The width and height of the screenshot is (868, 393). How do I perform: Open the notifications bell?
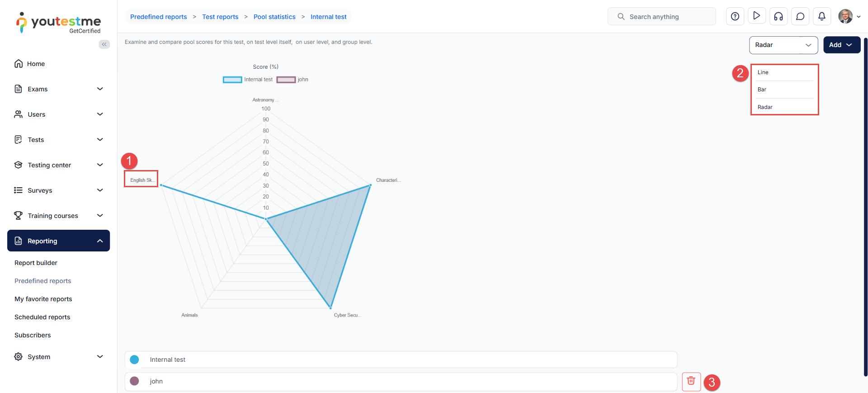click(x=822, y=16)
